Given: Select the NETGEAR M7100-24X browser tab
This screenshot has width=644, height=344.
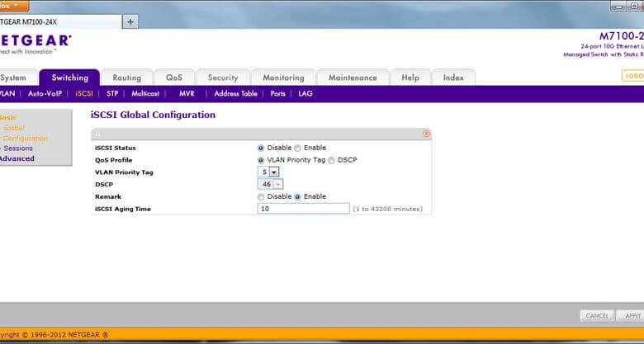Looking at the screenshot, I should coord(60,21).
